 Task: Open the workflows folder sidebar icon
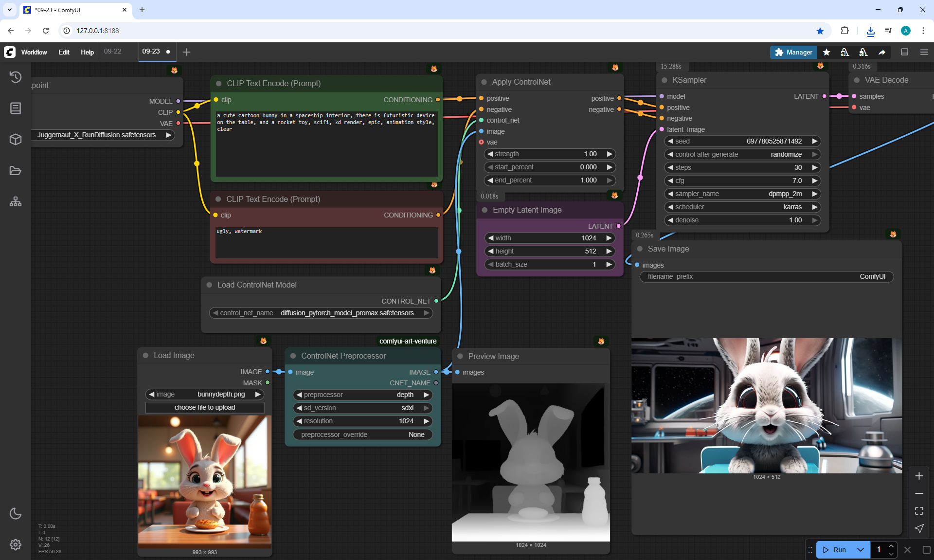point(16,171)
